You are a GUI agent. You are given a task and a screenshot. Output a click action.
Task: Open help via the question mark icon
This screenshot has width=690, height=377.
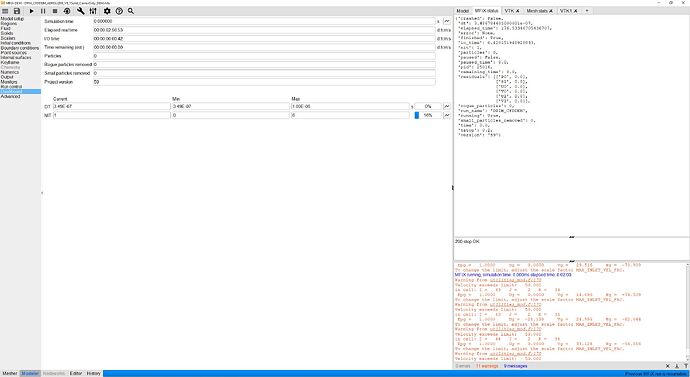pos(119,11)
